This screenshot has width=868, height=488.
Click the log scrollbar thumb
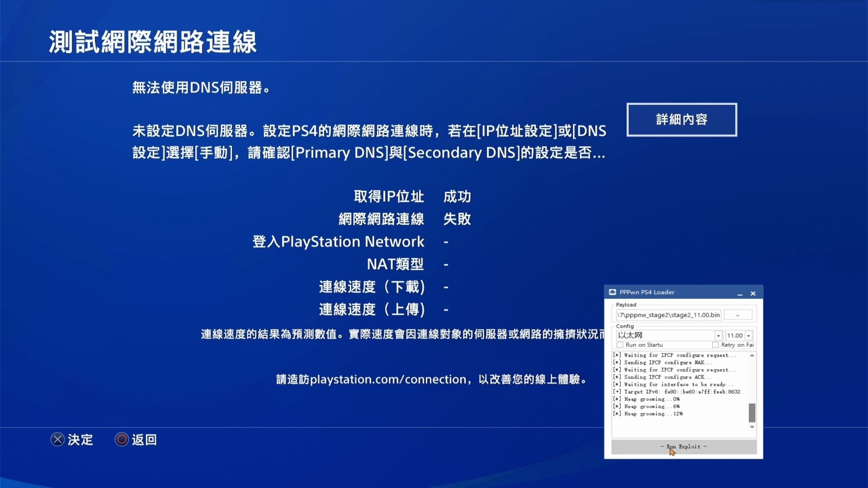click(x=752, y=413)
